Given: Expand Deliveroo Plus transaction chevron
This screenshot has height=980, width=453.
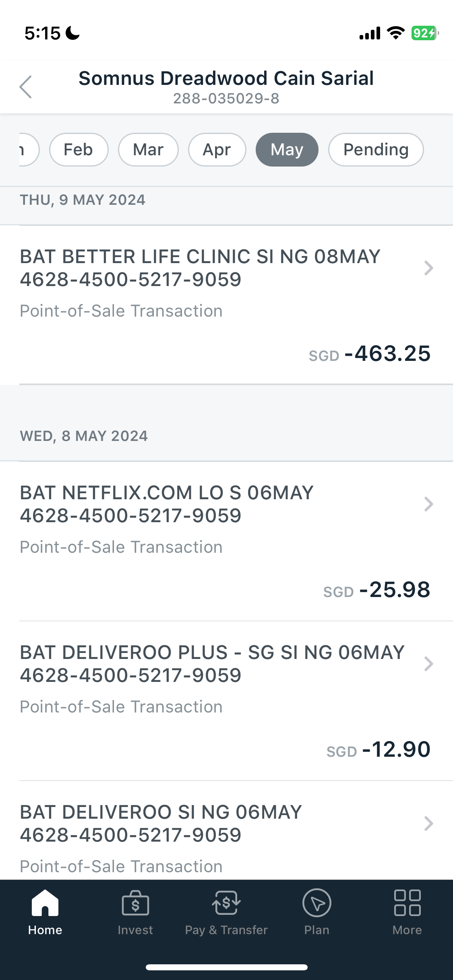Looking at the screenshot, I should [428, 664].
